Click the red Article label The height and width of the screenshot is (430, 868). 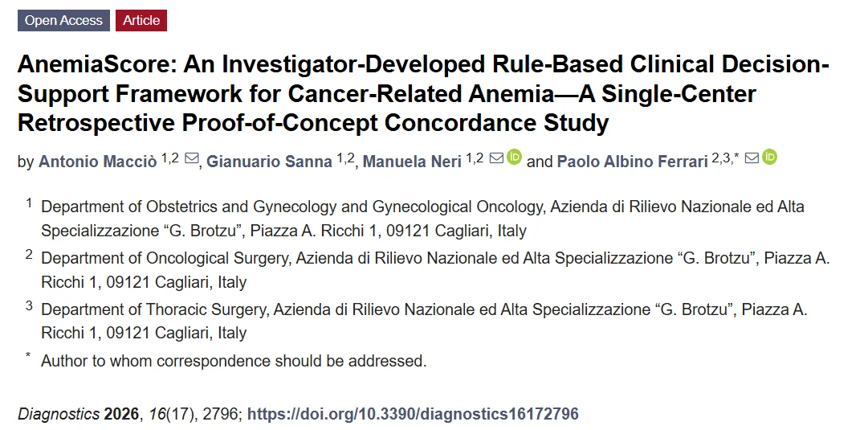[141, 21]
